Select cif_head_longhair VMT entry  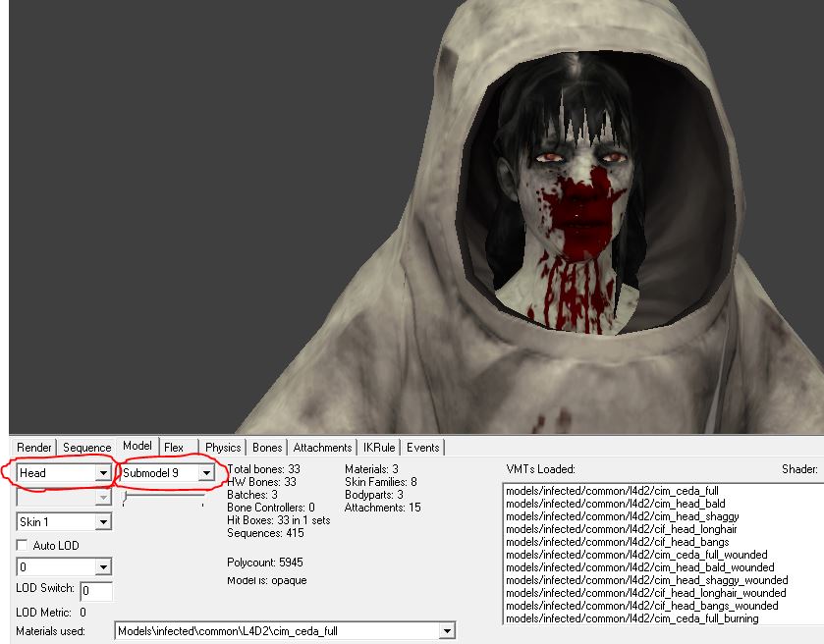click(x=621, y=529)
